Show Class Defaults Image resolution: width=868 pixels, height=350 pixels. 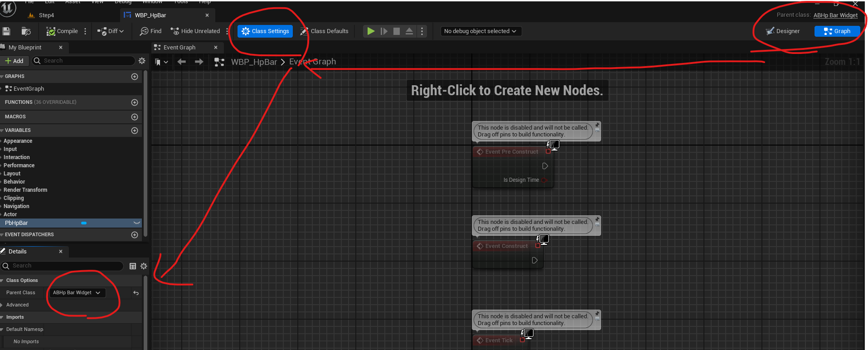[x=325, y=31]
